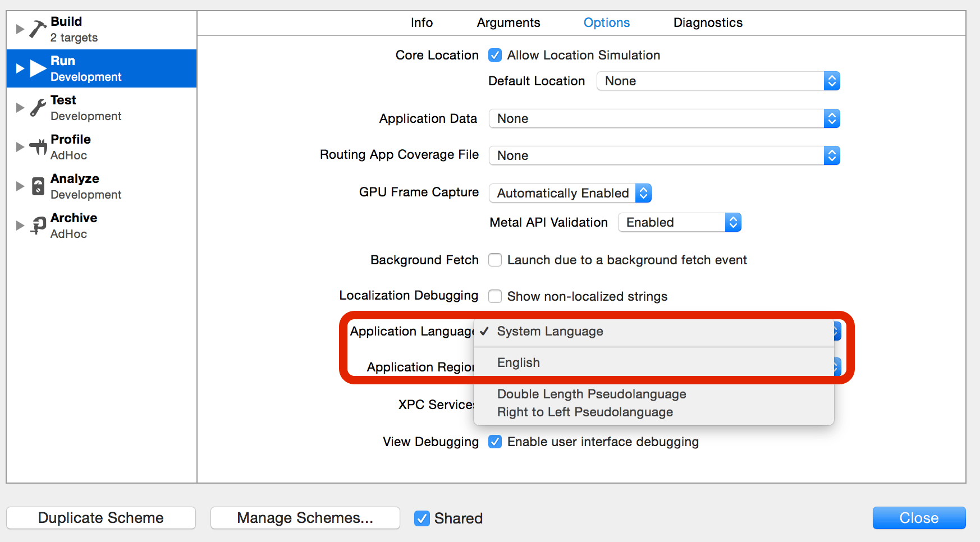
Task: Open the Archive AdHoc scheme icon
Action: [x=36, y=225]
